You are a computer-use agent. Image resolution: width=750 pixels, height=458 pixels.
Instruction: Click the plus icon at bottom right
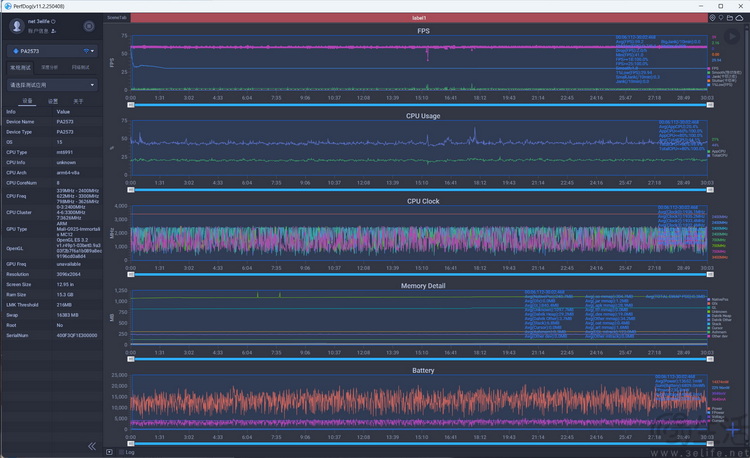(732, 429)
